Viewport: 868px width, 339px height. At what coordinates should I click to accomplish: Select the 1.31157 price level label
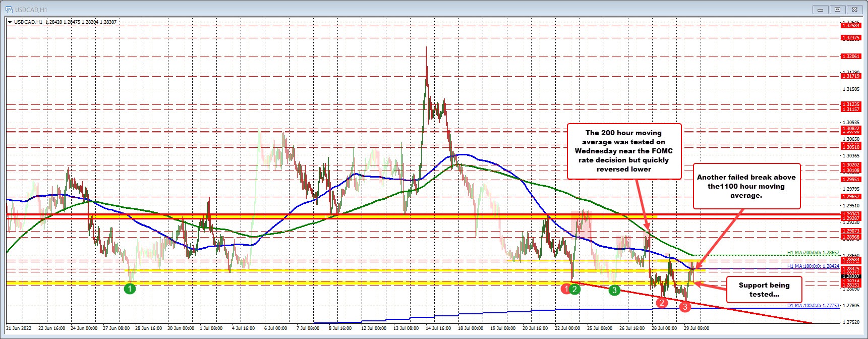pos(851,109)
